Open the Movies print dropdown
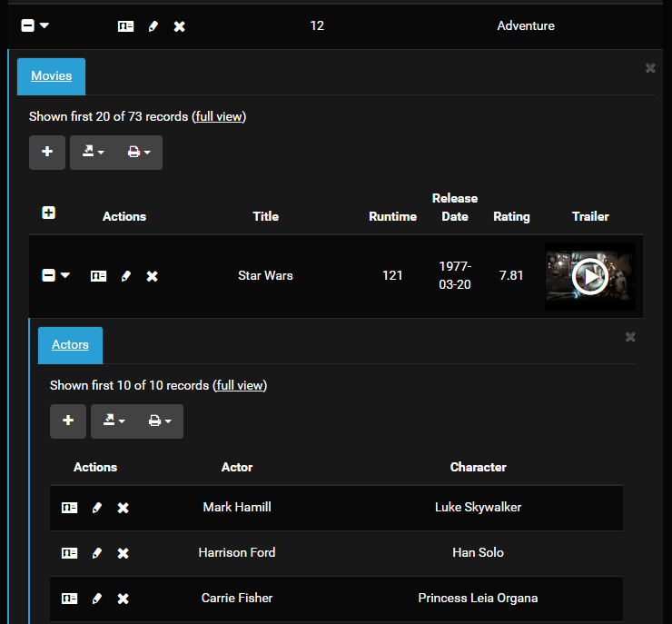The width and height of the screenshot is (672, 624). coord(139,153)
